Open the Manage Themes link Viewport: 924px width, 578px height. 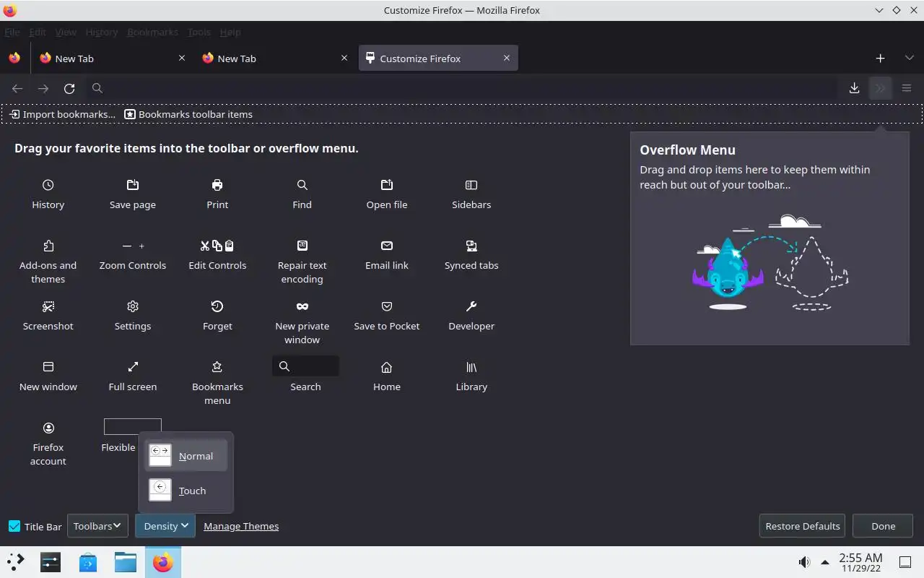coord(241,526)
